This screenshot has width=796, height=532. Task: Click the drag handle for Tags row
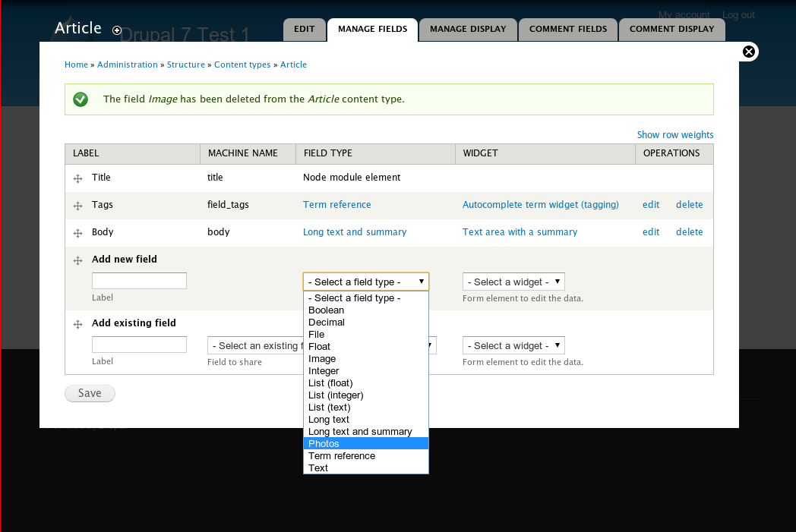(77, 206)
